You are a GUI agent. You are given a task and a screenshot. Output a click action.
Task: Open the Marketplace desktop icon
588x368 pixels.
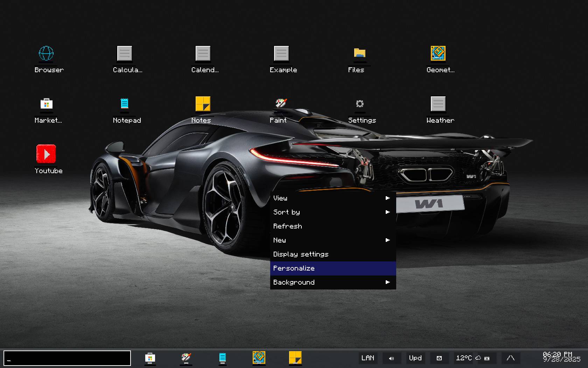pyautogui.click(x=46, y=104)
